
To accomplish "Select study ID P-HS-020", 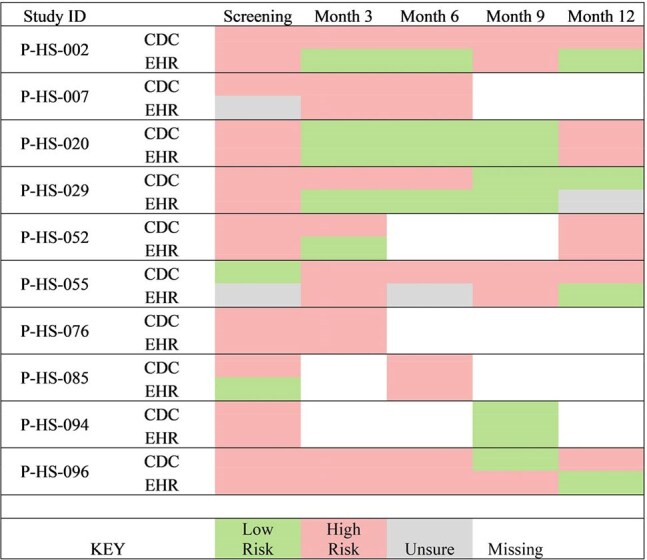I will point(55,144).
